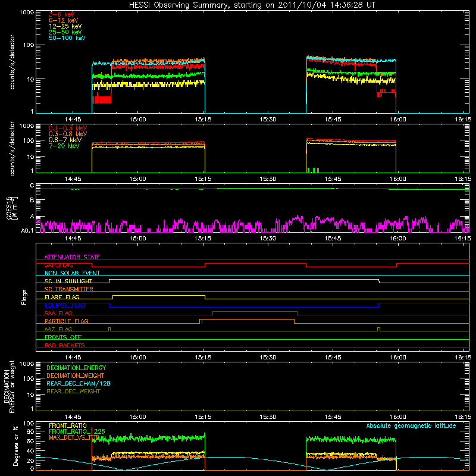Click the REAR_DEC_WEIGHT legend label
Screen dimensions: 476x476
tap(73, 392)
